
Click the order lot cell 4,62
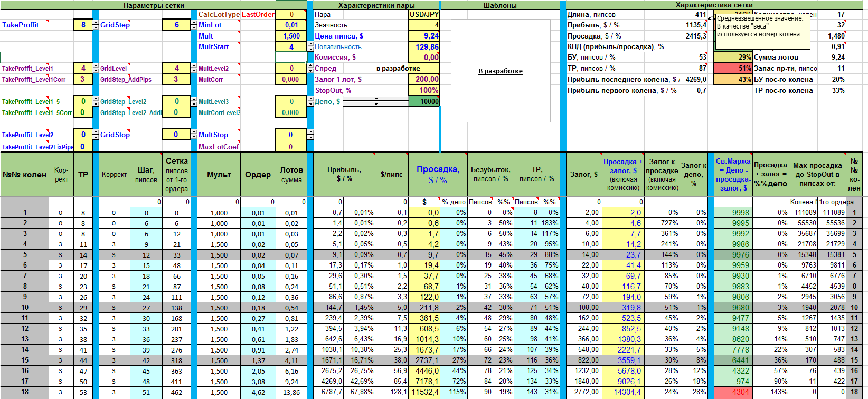click(x=258, y=392)
